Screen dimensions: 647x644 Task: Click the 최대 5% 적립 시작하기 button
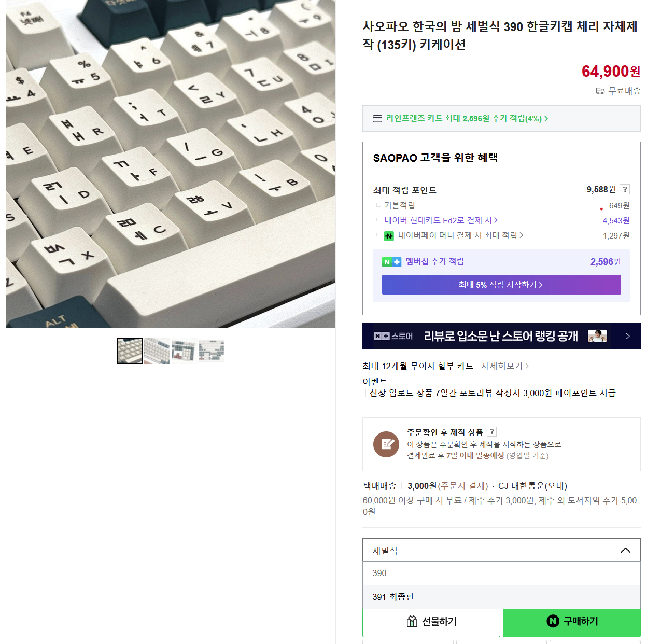[x=501, y=285]
